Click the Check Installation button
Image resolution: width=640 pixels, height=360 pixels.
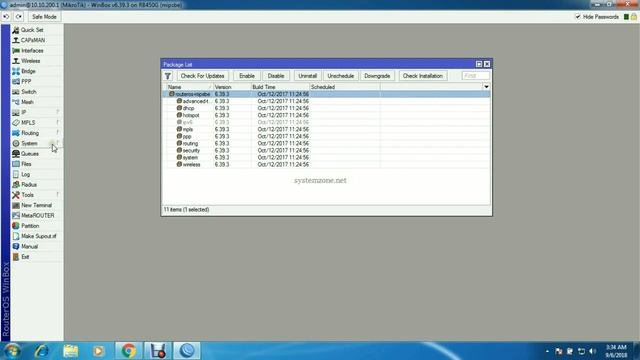[422, 76]
